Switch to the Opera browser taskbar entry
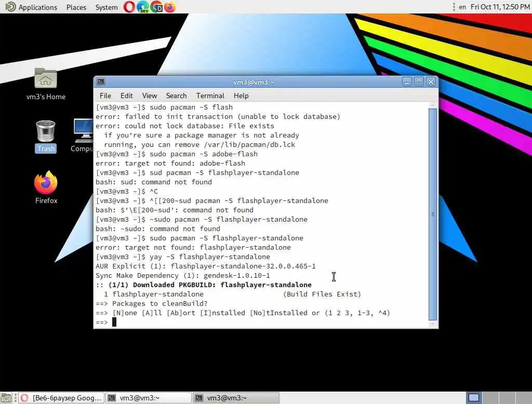This screenshot has height=404, width=532. 61,398
